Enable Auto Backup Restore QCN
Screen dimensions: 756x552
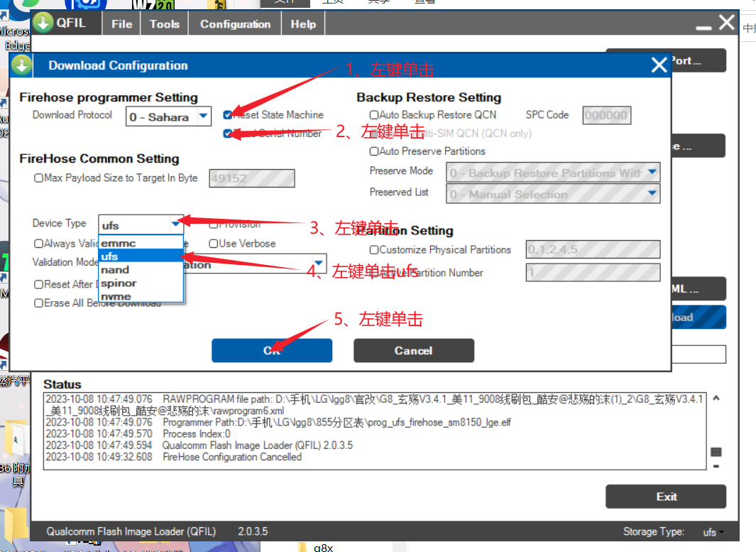(374, 114)
